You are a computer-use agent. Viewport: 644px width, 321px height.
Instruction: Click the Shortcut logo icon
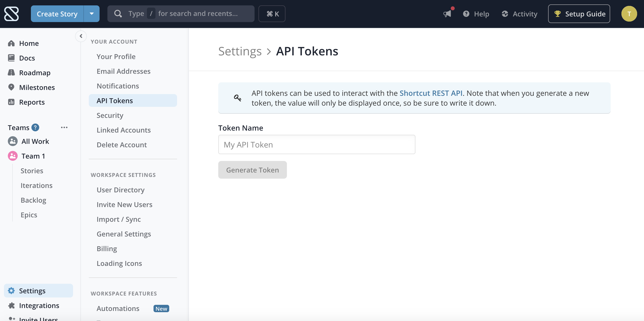coord(12,14)
